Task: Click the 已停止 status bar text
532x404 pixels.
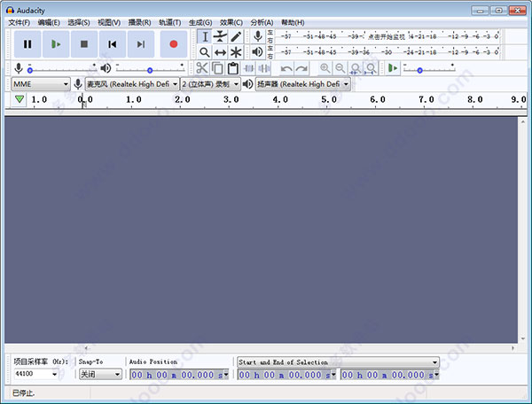Action: coord(23,393)
